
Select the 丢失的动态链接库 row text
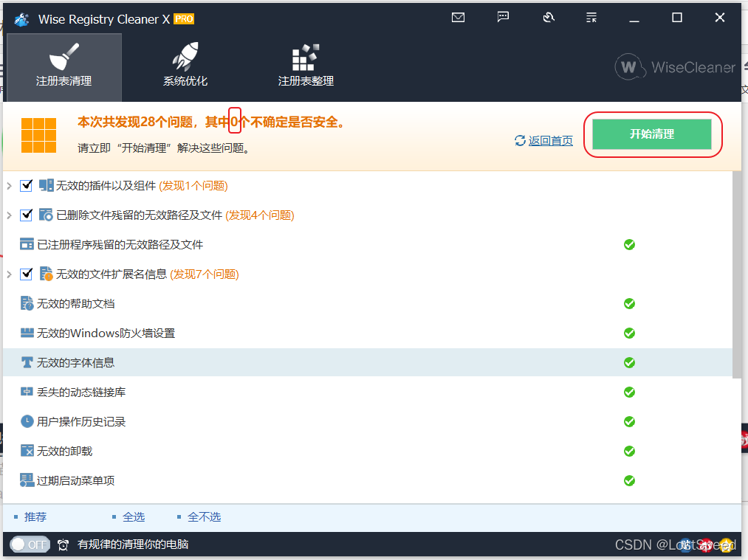click(x=81, y=393)
